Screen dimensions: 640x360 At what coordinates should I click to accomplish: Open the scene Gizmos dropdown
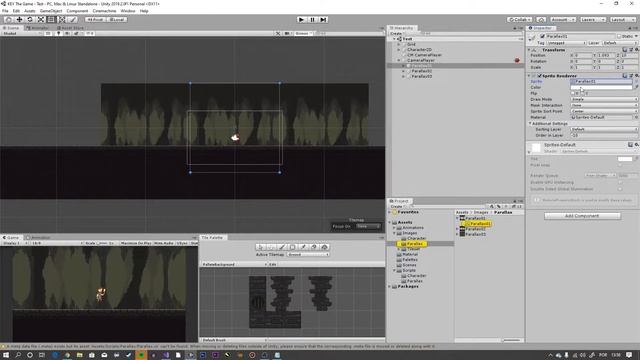pyautogui.click(x=304, y=33)
